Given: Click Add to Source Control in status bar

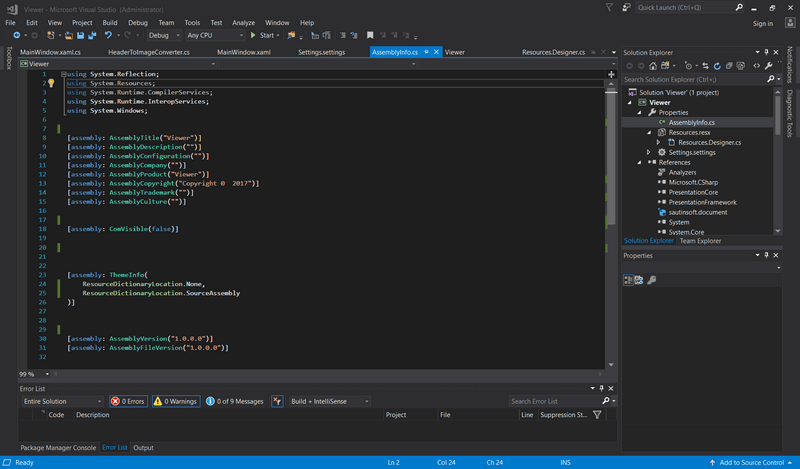Looking at the screenshot, I should click(x=750, y=462).
